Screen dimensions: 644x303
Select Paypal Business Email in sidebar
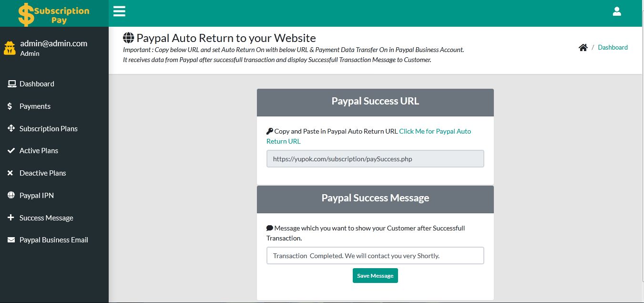pos(53,240)
